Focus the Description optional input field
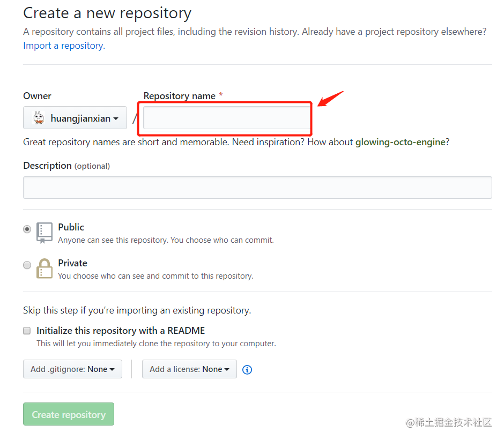 click(x=257, y=188)
